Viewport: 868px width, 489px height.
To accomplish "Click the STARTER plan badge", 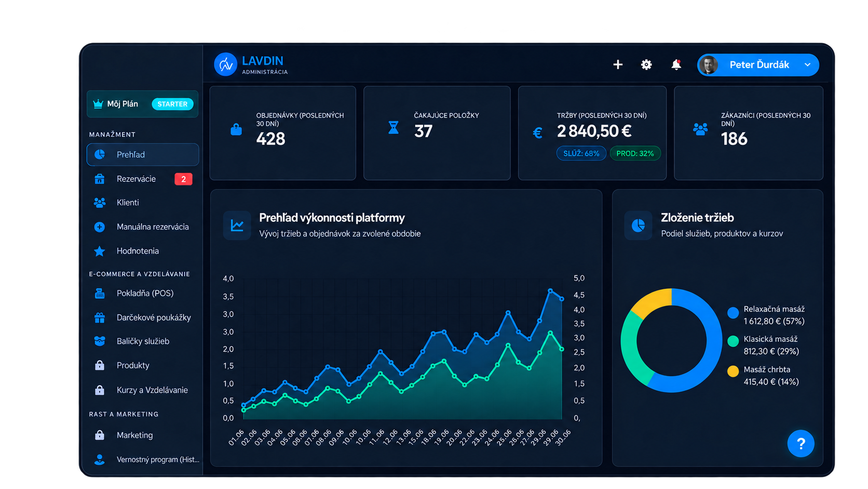I will coord(172,104).
